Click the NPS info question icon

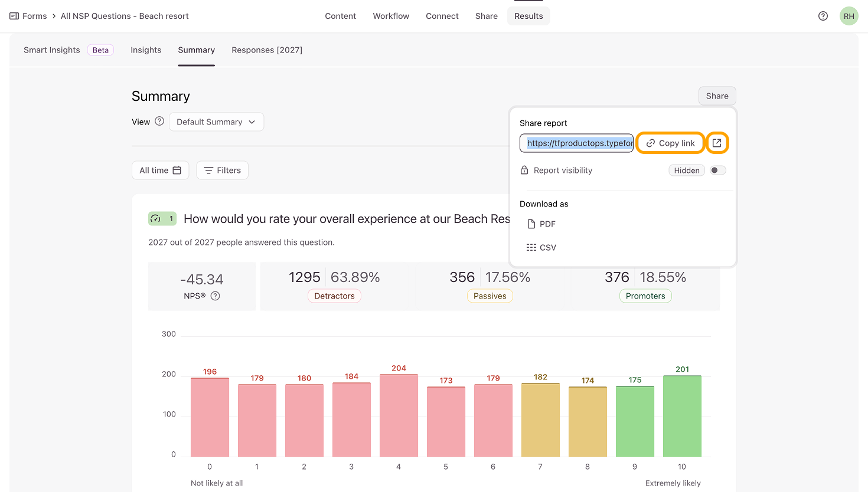coord(216,296)
